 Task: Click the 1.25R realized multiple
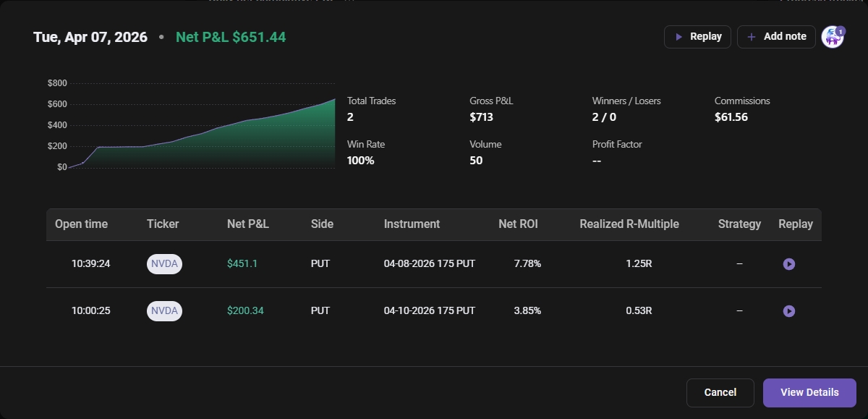[639, 264]
